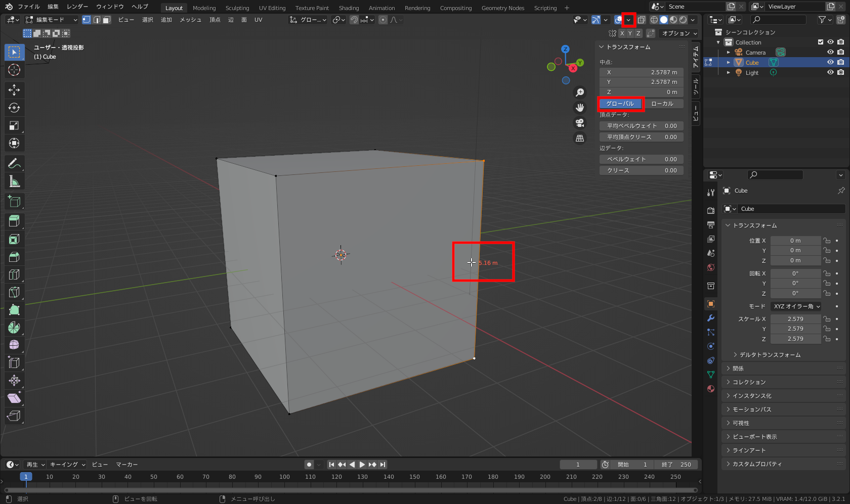Image resolution: width=850 pixels, height=504 pixels.
Task: Select the Rip Region tool
Action: point(14,416)
